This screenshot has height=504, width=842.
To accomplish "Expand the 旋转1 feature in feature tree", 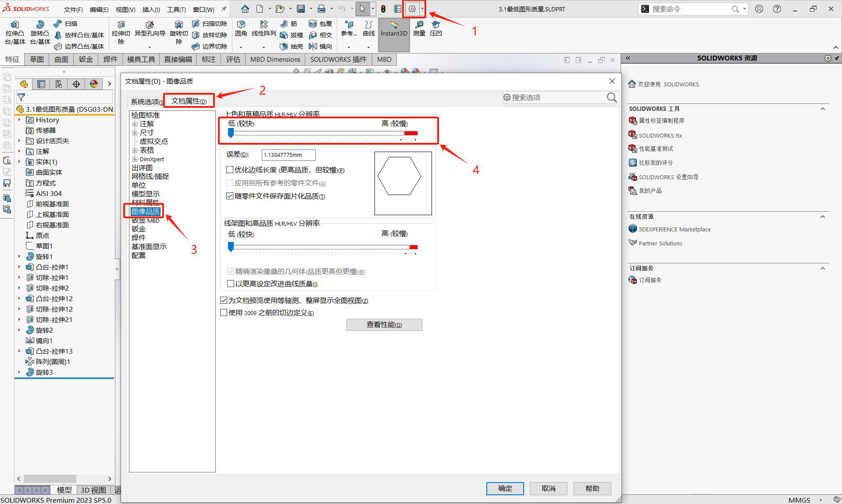I will pyautogui.click(x=19, y=256).
